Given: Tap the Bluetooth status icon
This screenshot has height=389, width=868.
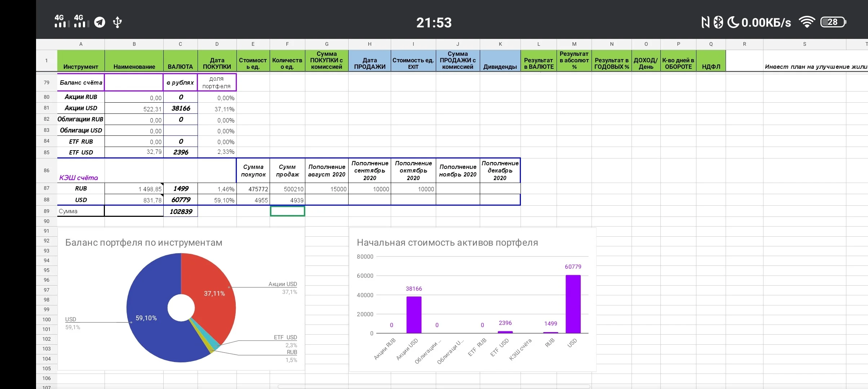Looking at the screenshot, I should 718,22.
